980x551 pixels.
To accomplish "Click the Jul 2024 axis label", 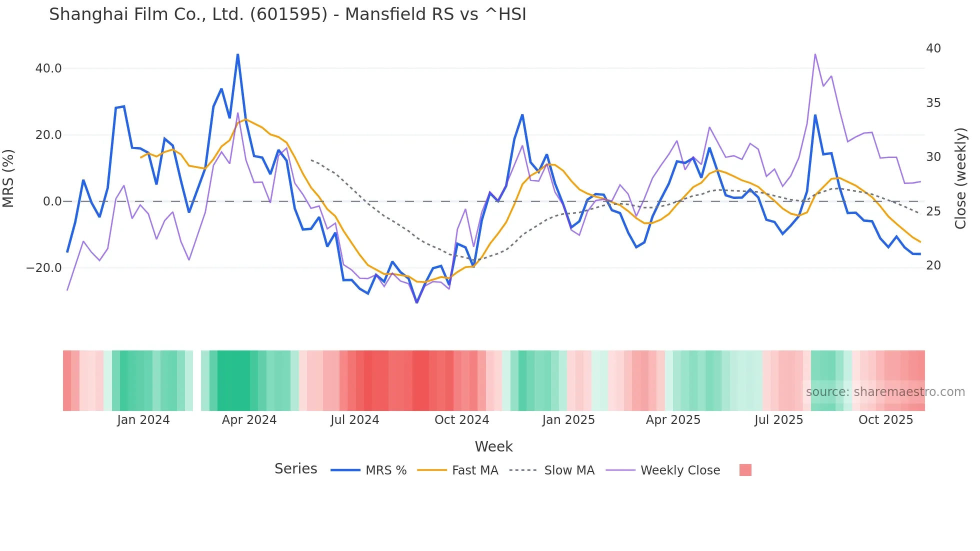I will (355, 420).
